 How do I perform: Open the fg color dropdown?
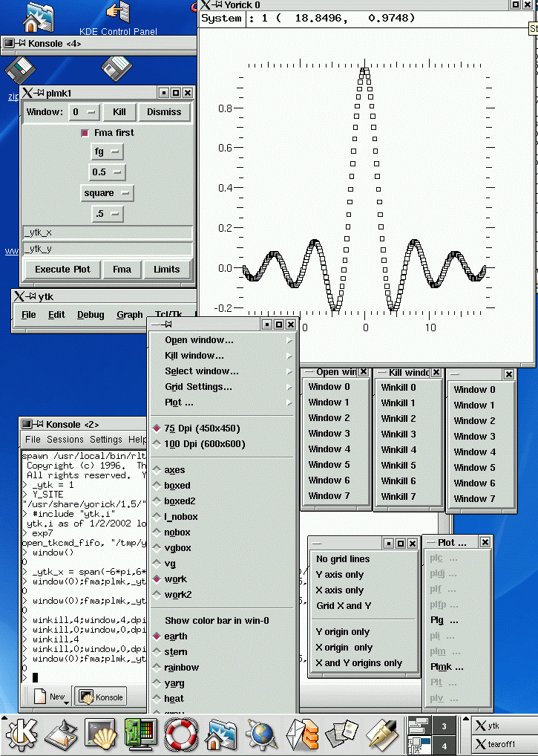(x=107, y=151)
